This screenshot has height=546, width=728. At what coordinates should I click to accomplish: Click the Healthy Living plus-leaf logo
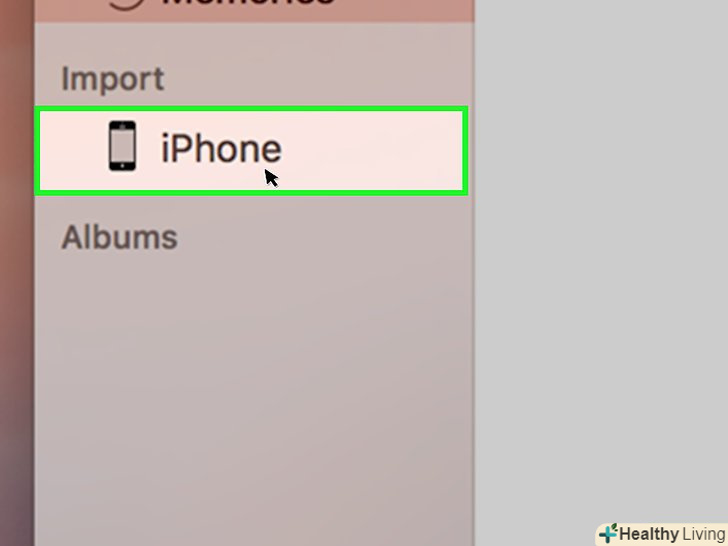[x=608, y=533]
